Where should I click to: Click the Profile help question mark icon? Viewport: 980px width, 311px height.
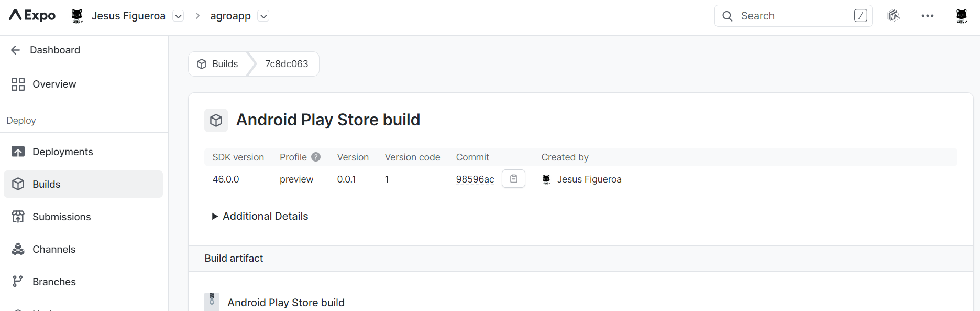[x=316, y=157]
